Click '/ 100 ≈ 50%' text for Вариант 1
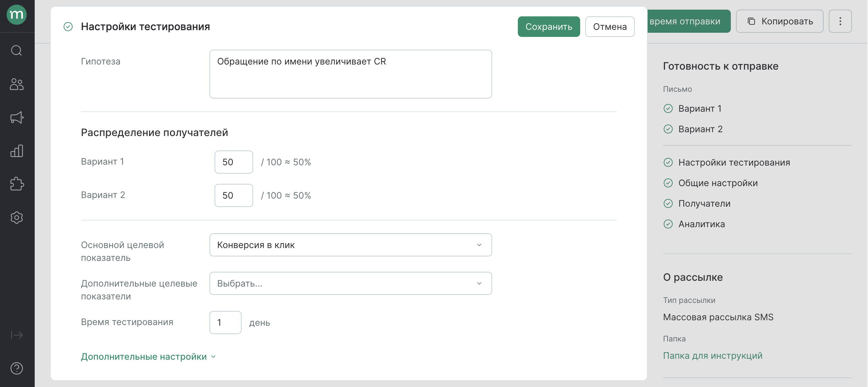This screenshot has height=387, width=868. click(286, 162)
